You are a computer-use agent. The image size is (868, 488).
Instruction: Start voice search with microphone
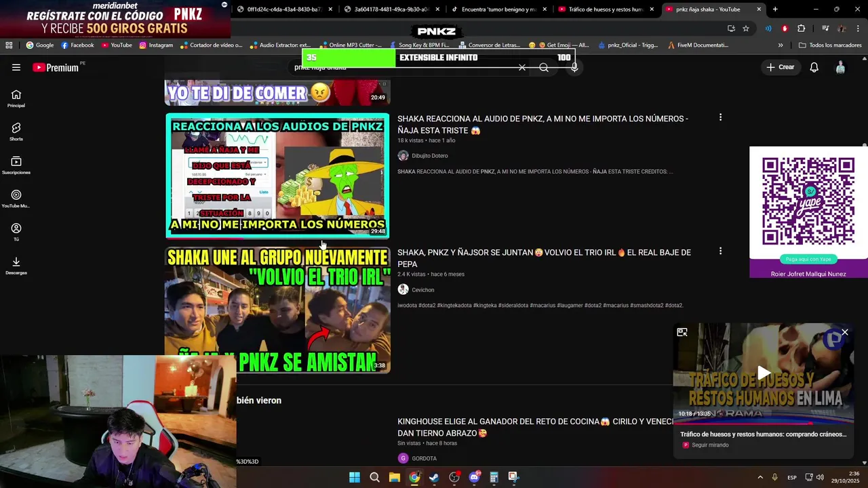click(x=574, y=68)
